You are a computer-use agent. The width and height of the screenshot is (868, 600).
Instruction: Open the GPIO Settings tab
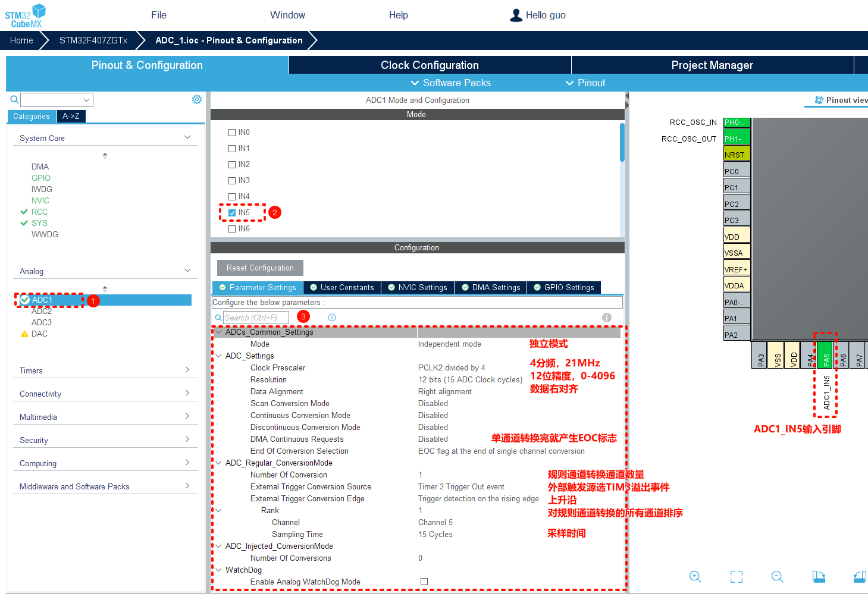pyautogui.click(x=564, y=288)
